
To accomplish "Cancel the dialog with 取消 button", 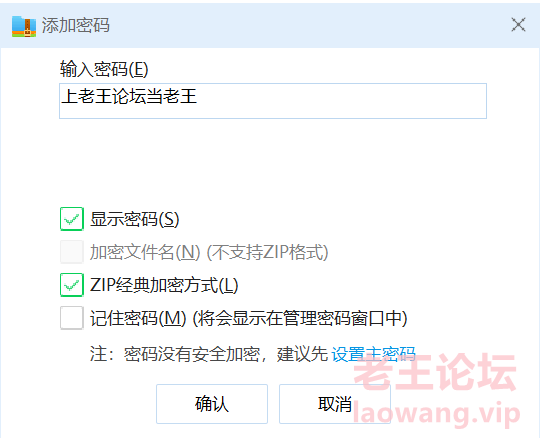I will (x=335, y=404).
